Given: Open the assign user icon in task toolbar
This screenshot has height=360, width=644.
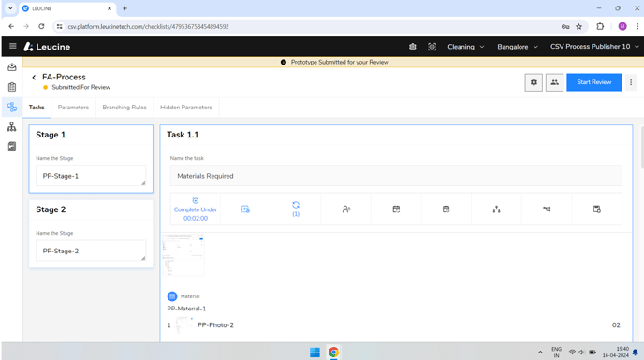Looking at the screenshot, I should tap(346, 209).
